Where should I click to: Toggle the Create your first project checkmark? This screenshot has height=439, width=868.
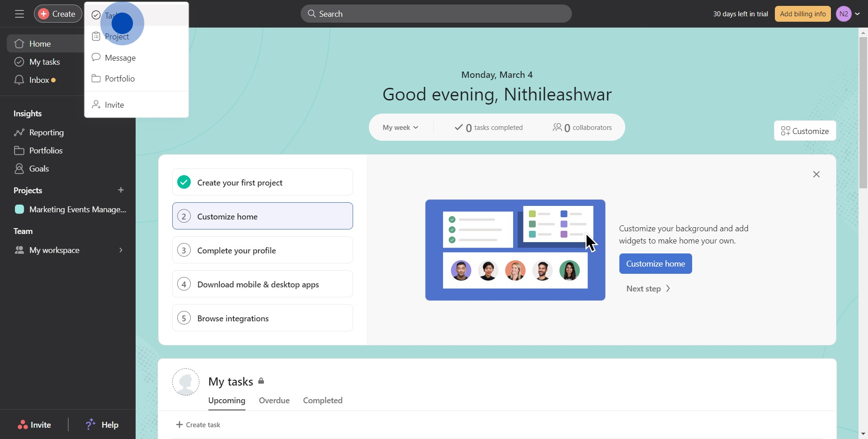[184, 182]
